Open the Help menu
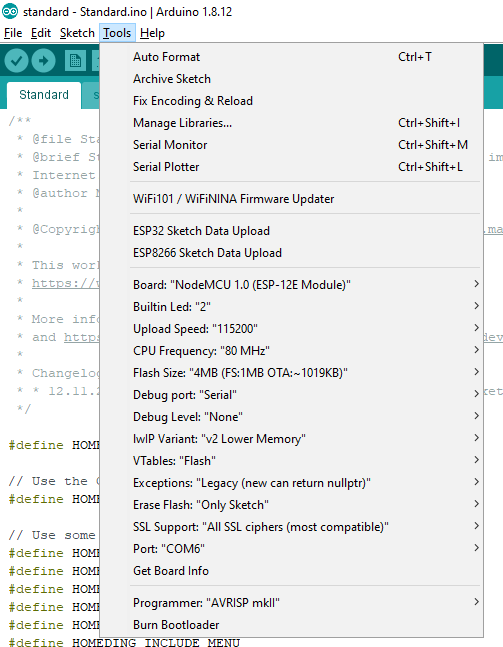The height and width of the screenshot is (647, 503). [152, 33]
